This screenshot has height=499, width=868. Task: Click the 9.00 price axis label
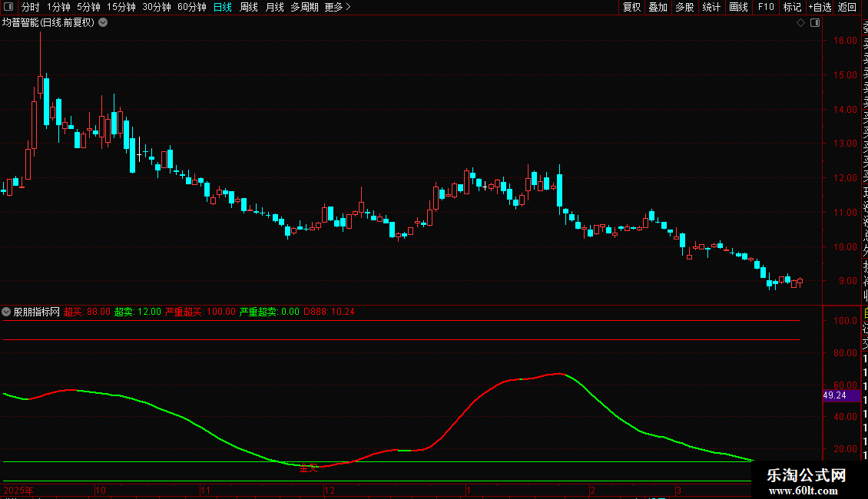pyautogui.click(x=847, y=281)
